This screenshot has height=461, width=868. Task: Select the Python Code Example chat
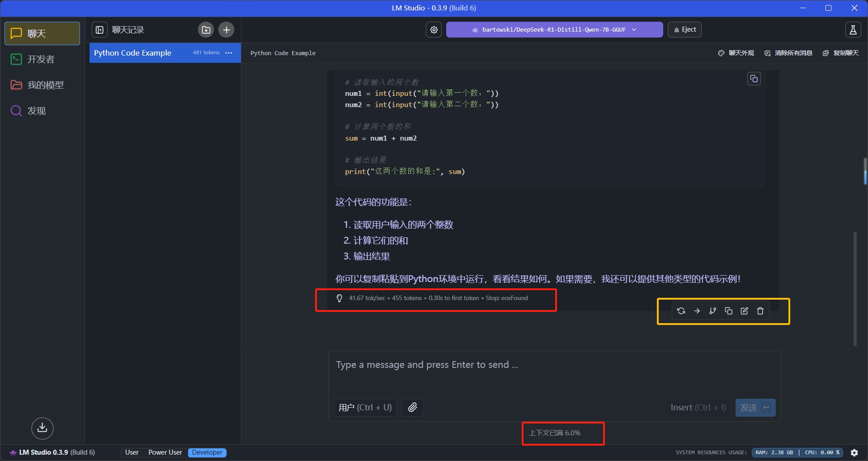165,53
